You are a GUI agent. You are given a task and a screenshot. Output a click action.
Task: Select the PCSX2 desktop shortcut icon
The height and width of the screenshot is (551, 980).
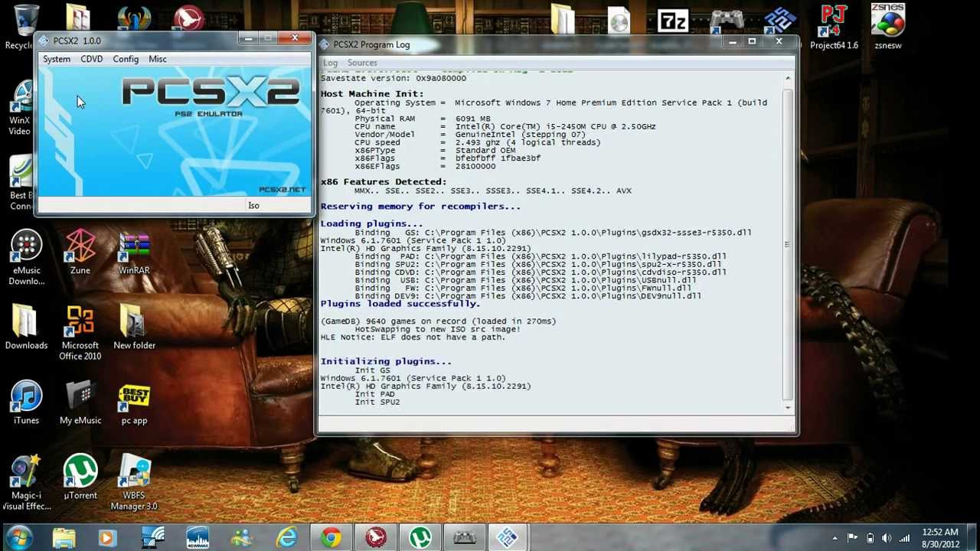click(x=780, y=20)
